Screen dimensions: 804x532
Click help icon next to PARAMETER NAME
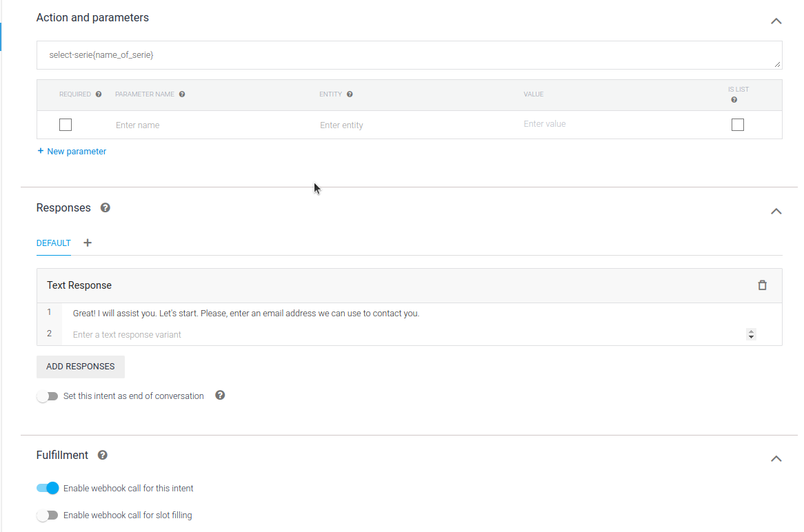[182, 94]
